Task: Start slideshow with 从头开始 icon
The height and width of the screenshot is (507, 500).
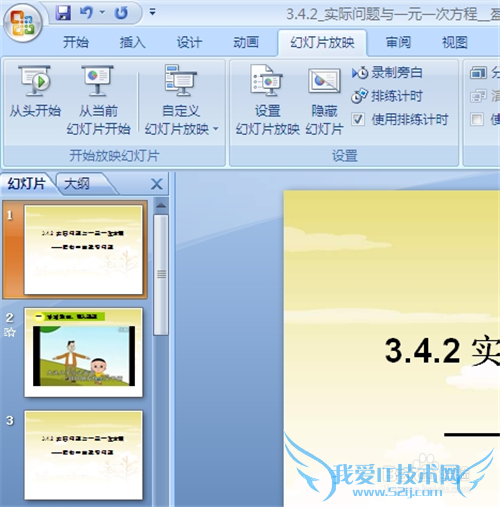Action: 35,92
